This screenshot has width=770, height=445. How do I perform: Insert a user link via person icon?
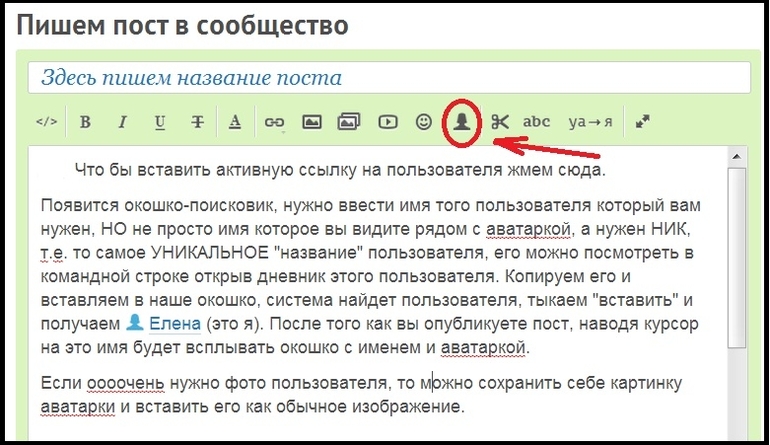[462, 121]
